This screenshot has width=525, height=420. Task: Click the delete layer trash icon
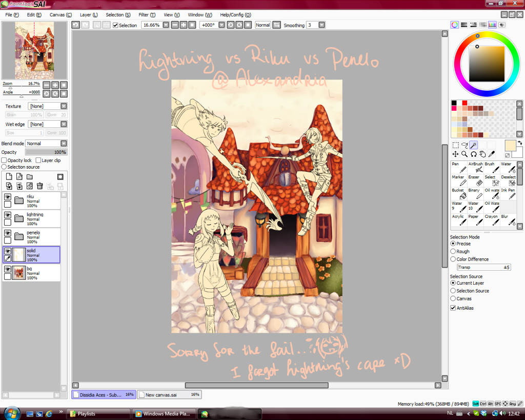pos(39,186)
